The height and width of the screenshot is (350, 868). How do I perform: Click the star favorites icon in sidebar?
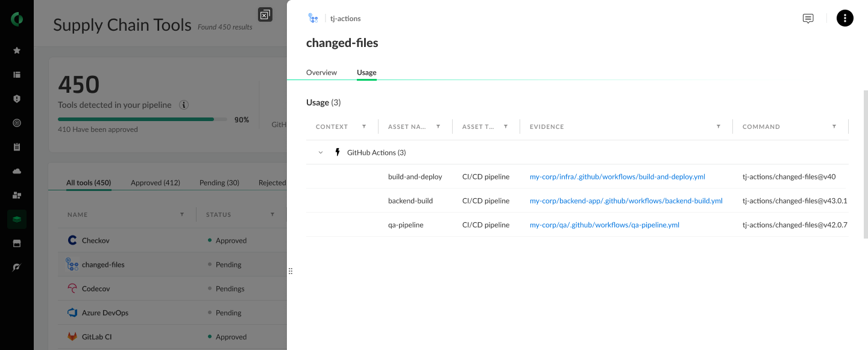(x=17, y=51)
